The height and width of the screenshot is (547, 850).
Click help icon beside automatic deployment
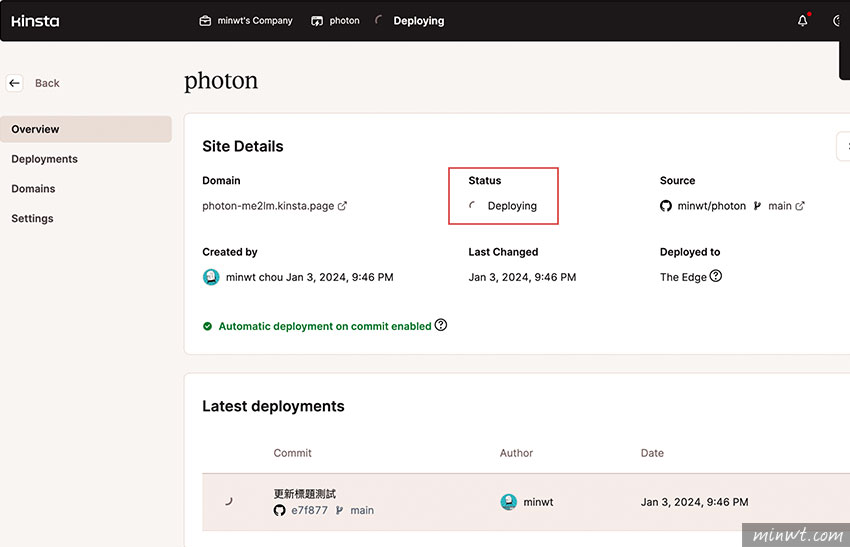click(x=441, y=325)
